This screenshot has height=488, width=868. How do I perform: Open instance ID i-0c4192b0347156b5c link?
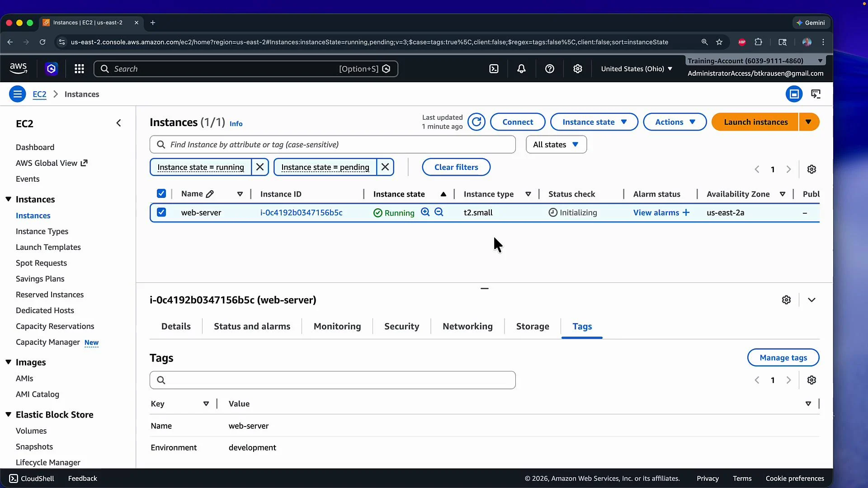(301, 212)
